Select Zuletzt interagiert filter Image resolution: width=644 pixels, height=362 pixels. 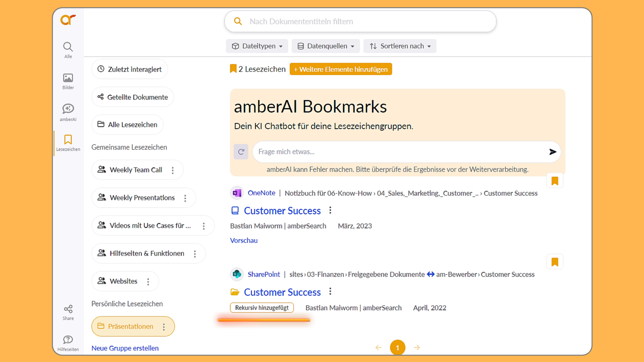click(x=130, y=69)
